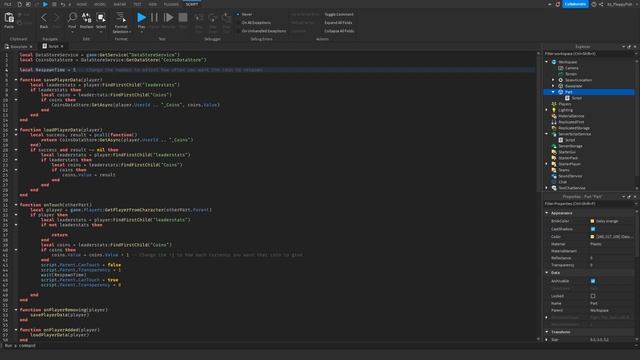This screenshot has height=360, width=640.
Task: Click the Back navigation arrow
Action: click(44, 18)
